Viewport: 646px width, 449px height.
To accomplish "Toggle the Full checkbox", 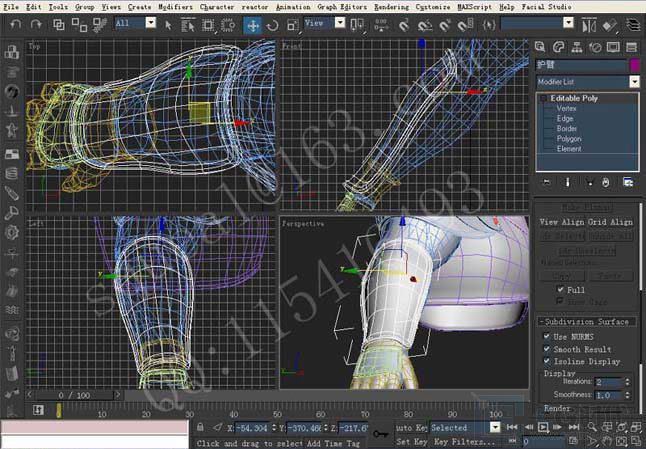I will pyautogui.click(x=560, y=289).
